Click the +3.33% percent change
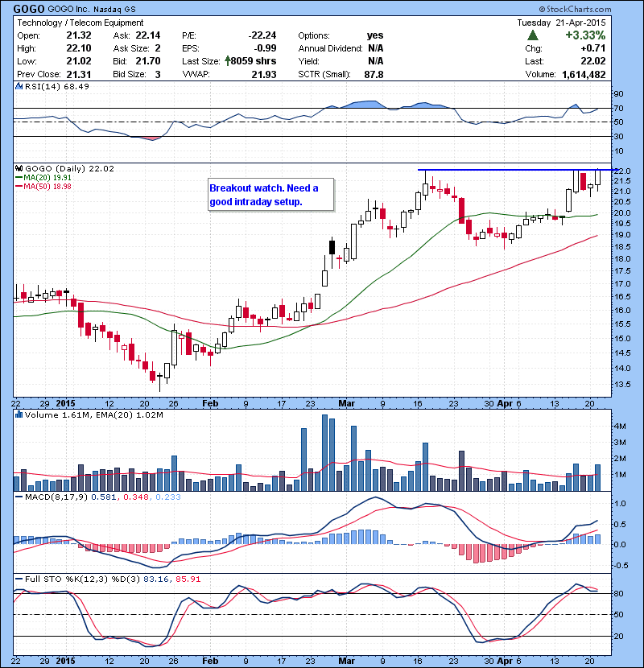The height and width of the screenshot is (668, 644). (x=585, y=35)
